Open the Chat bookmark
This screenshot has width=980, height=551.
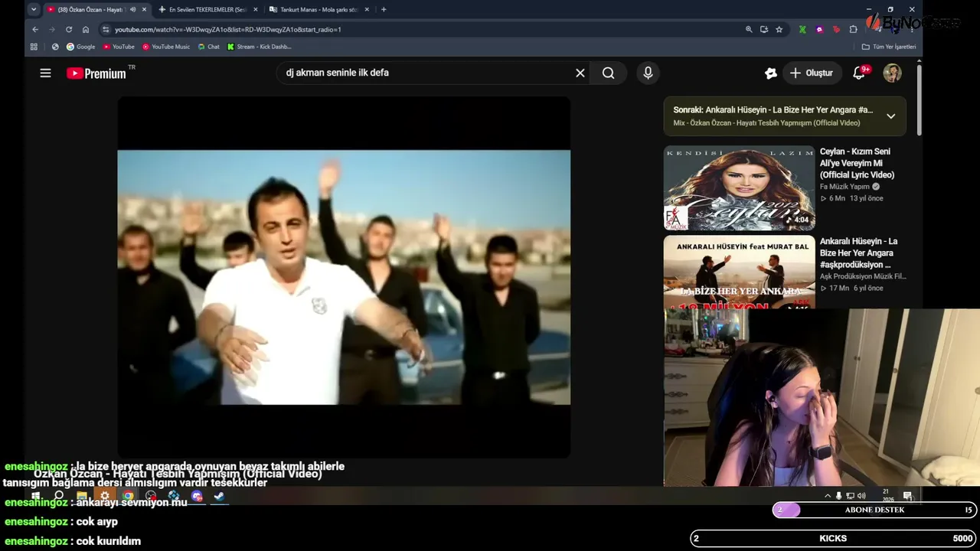point(208,47)
